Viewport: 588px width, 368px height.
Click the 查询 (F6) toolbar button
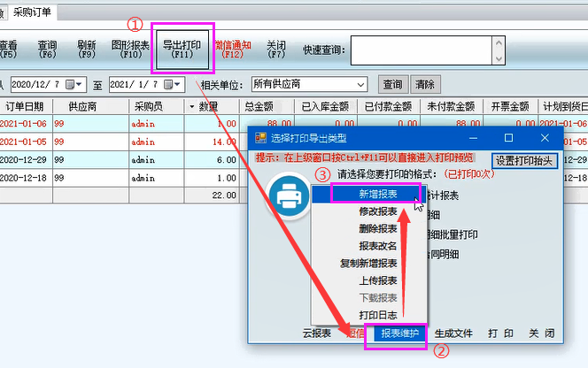[x=47, y=49]
